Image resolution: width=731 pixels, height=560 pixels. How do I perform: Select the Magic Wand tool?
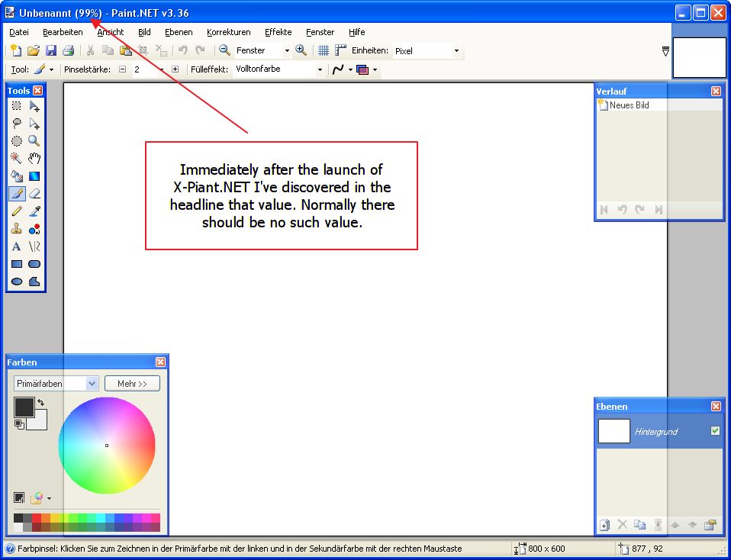(x=17, y=159)
